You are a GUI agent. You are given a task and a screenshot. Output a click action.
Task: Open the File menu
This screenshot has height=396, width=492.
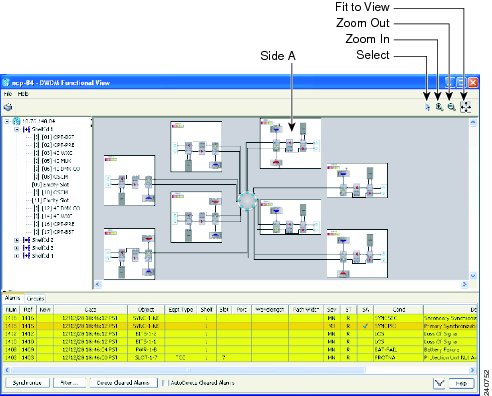coord(8,94)
